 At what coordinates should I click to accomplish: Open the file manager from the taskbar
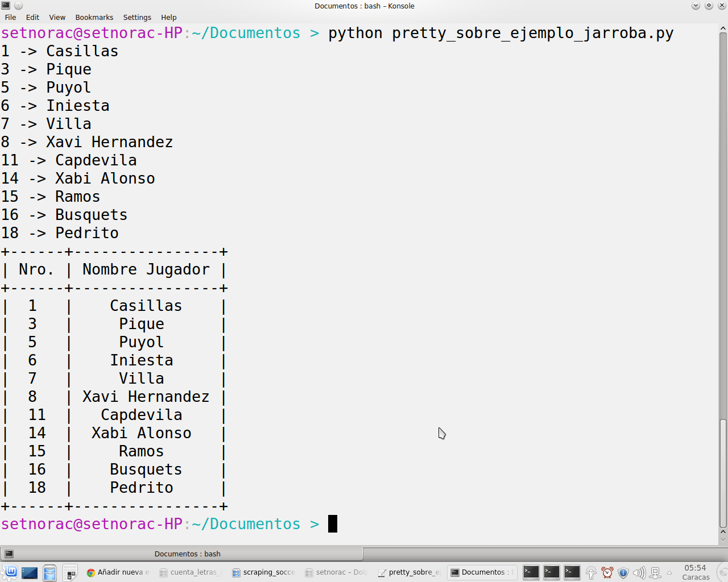click(50, 572)
